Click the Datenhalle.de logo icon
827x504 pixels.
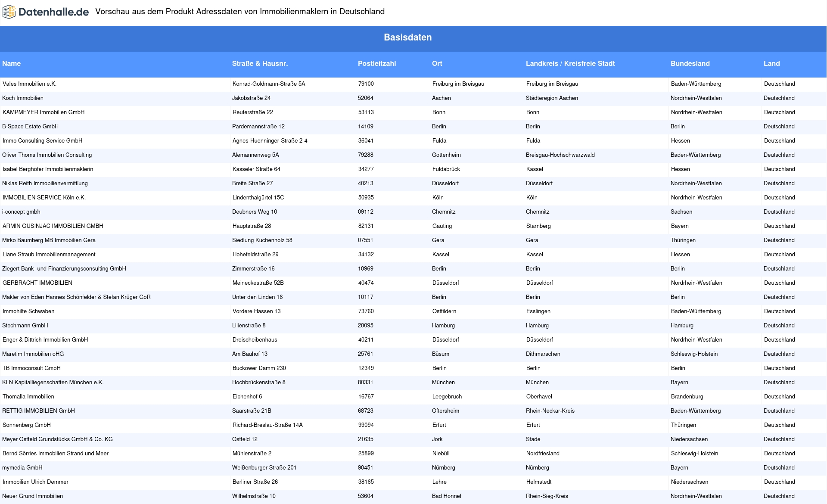coord(9,12)
